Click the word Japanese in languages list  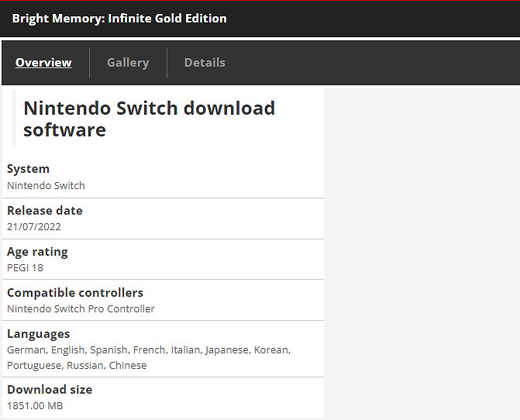[226, 350]
